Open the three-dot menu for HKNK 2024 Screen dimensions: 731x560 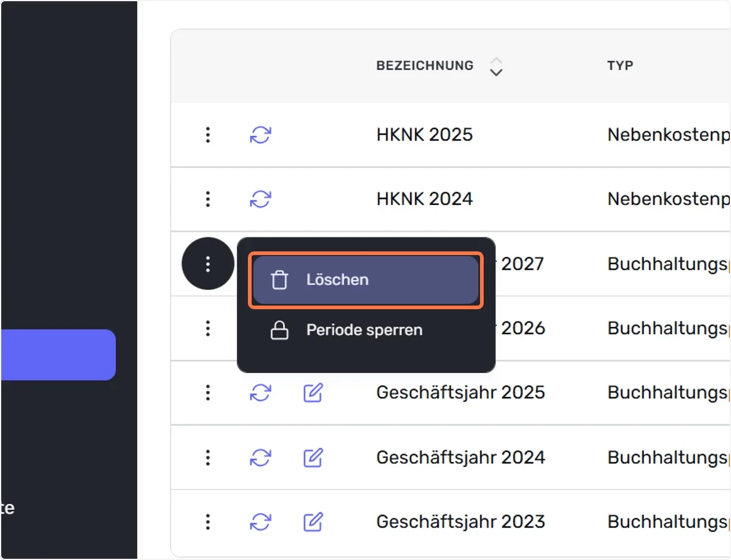(208, 199)
